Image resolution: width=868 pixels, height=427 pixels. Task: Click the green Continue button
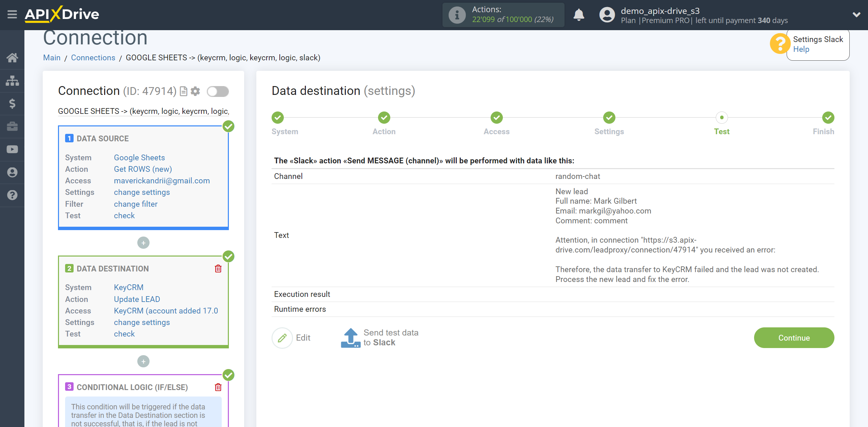coord(794,338)
